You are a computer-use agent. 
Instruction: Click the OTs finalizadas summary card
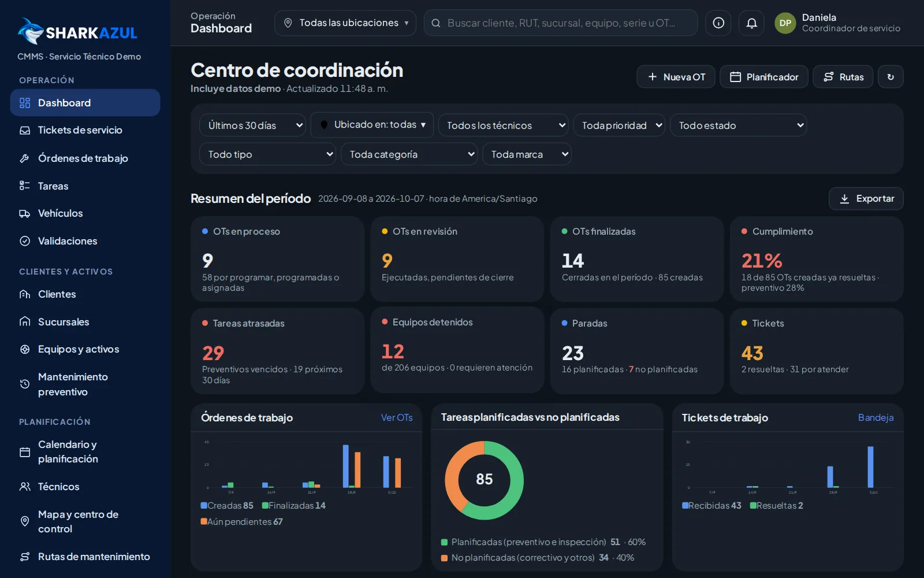click(x=637, y=259)
